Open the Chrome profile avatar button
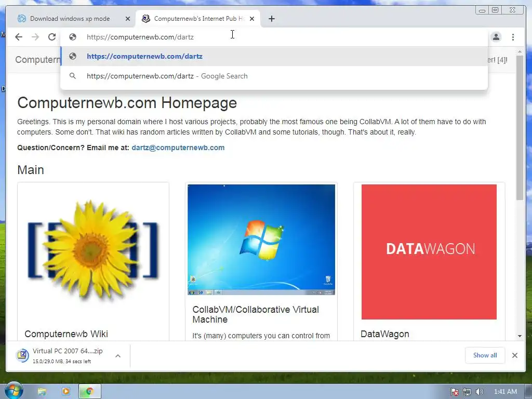This screenshot has width=532, height=399. 496,37
